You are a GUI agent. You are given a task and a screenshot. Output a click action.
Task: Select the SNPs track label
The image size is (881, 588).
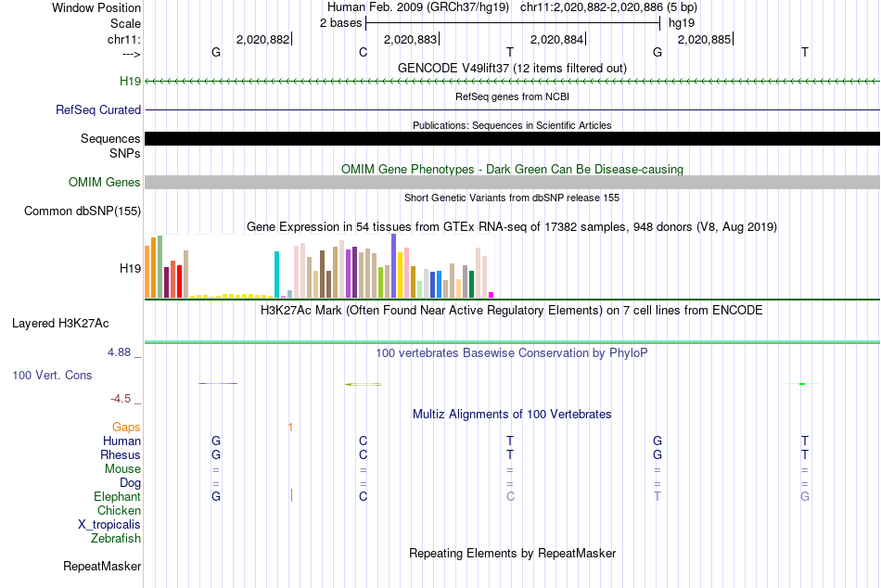pos(125,153)
